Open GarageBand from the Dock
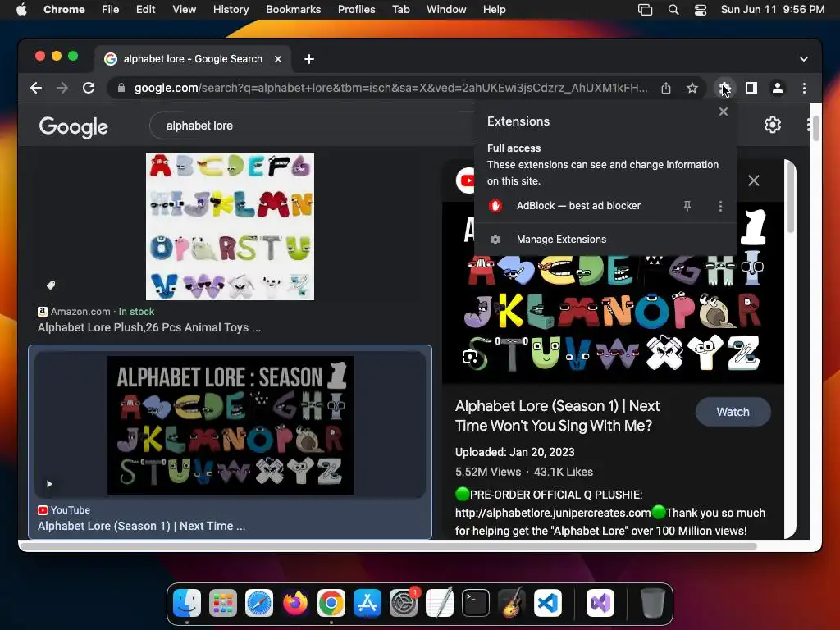The image size is (840, 630). (512, 603)
